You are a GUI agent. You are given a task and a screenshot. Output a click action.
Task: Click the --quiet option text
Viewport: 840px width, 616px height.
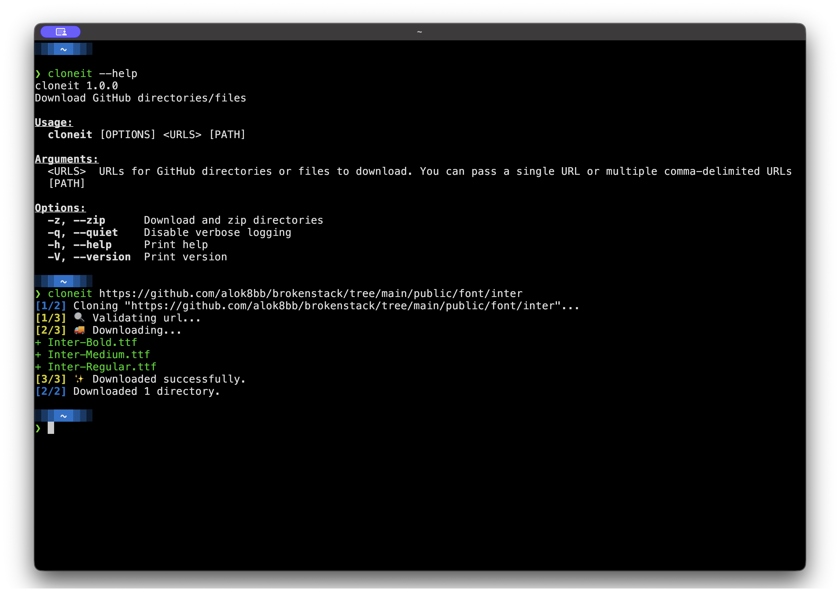(95, 233)
